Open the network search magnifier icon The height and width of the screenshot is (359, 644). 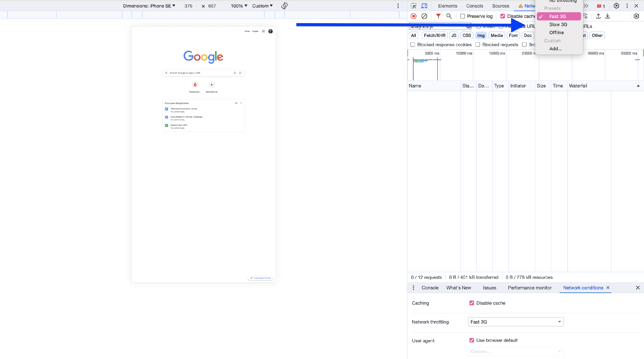449,16
